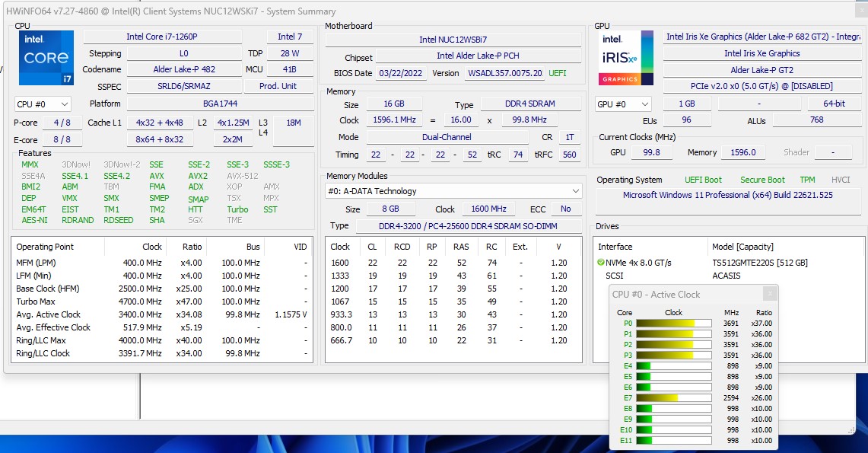The height and width of the screenshot is (453, 868).
Task: Select the EUs value 96
Action: tap(687, 120)
